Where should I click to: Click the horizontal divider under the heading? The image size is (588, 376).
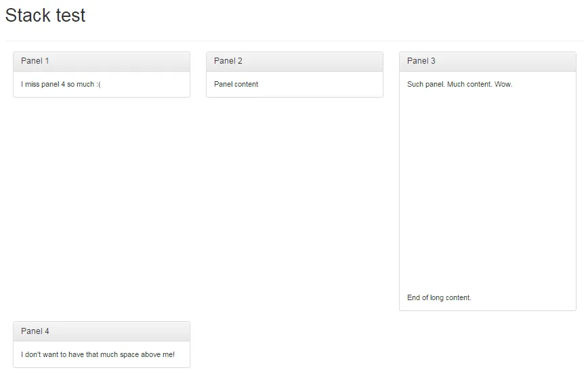coord(295,41)
